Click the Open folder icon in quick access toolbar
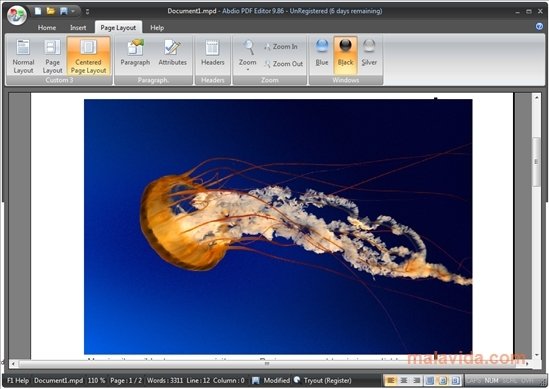The width and height of the screenshot is (549, 389). pyautogui.click(x=51, y=11)
